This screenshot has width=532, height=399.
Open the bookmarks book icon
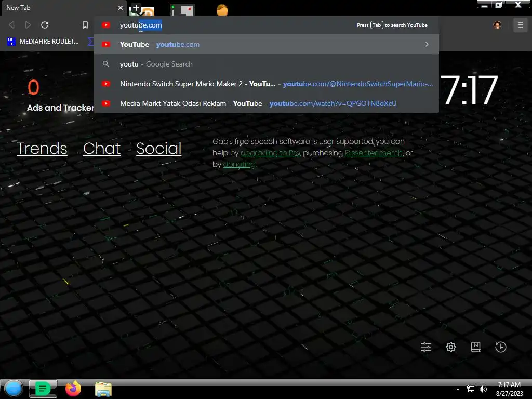[476, 347]
